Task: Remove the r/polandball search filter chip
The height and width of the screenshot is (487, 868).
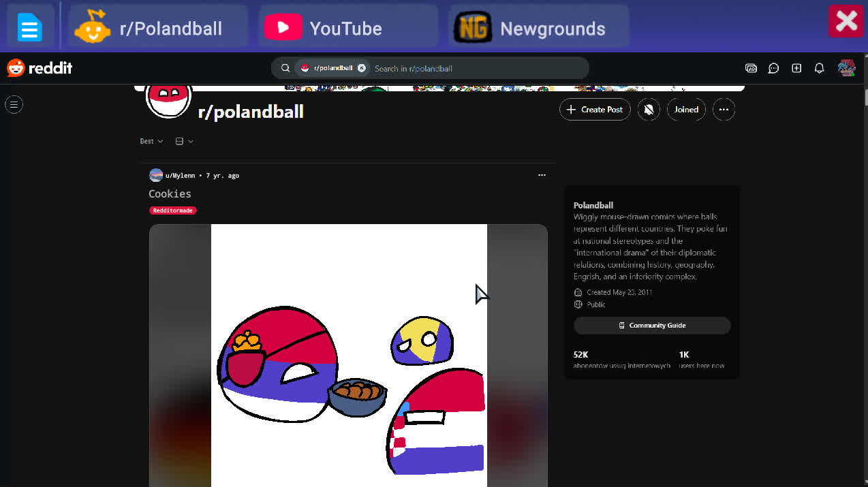Action: pos(361,68)
